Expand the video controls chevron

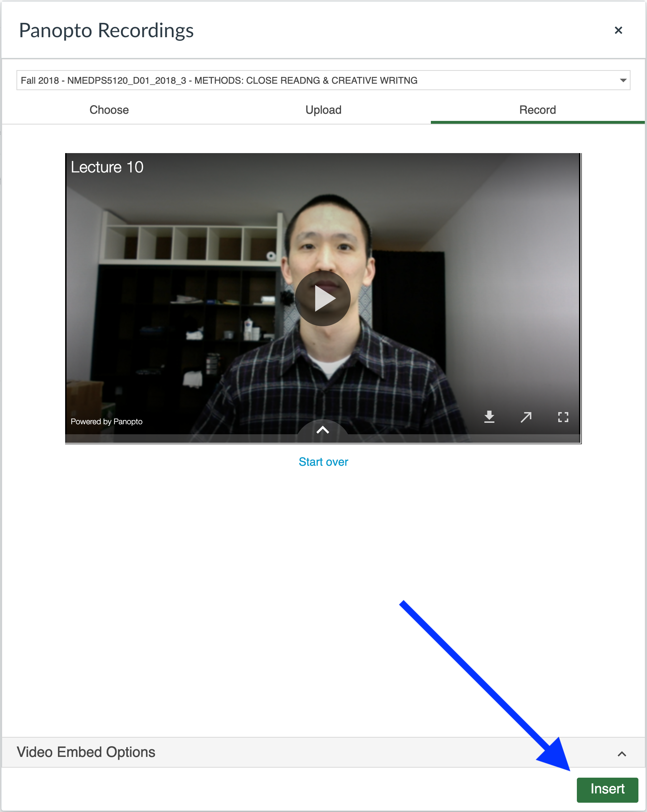[x=322, y=430]
